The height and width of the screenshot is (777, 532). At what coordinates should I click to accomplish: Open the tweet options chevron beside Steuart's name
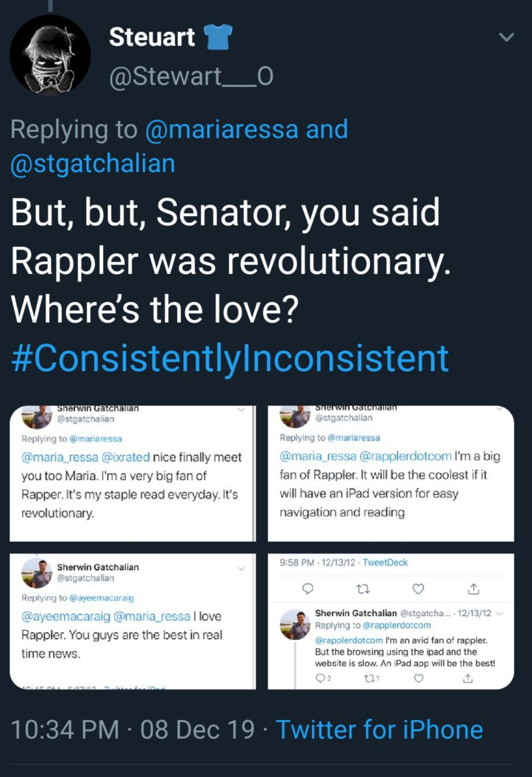coord(506,38)
